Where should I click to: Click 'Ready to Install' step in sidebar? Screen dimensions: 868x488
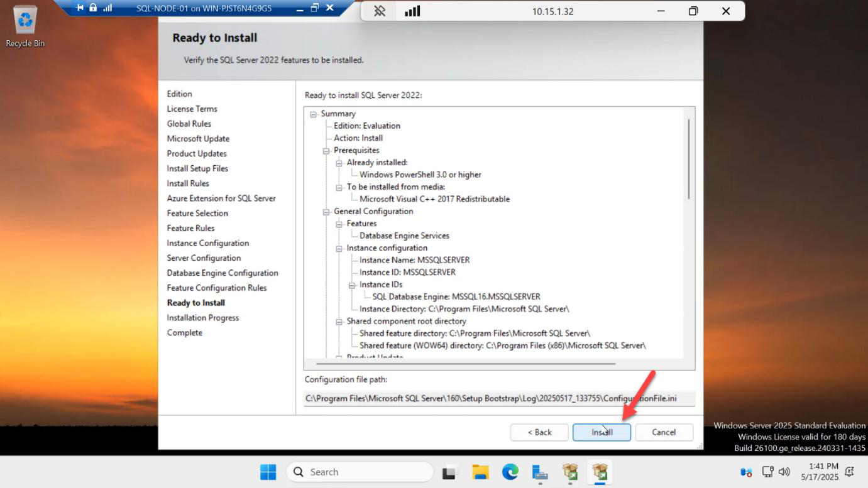coord(196,303)
